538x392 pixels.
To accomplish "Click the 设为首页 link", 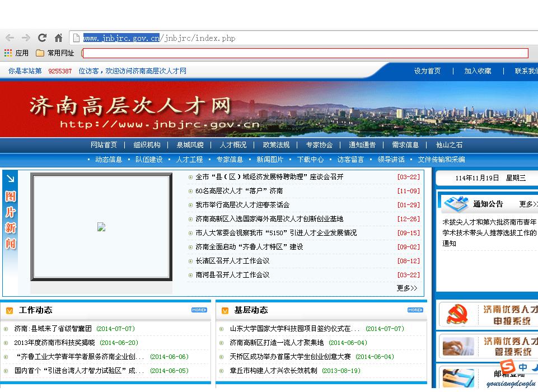I will [427, 71].
